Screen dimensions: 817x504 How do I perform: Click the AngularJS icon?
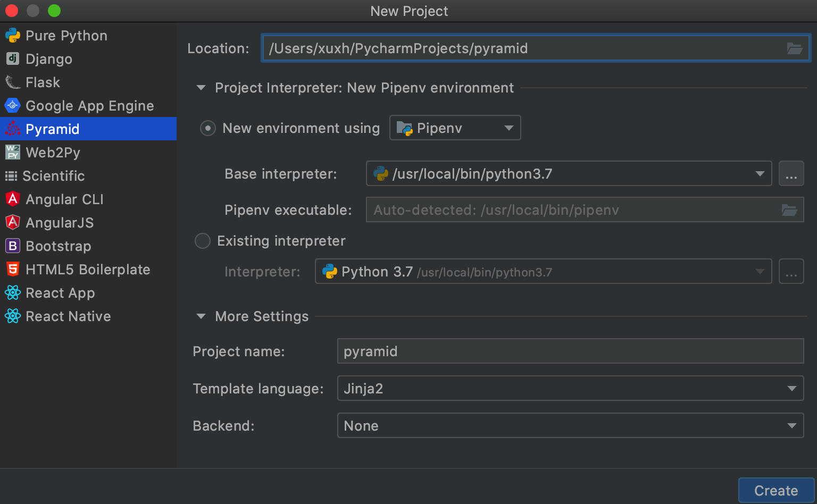point(13,223)
